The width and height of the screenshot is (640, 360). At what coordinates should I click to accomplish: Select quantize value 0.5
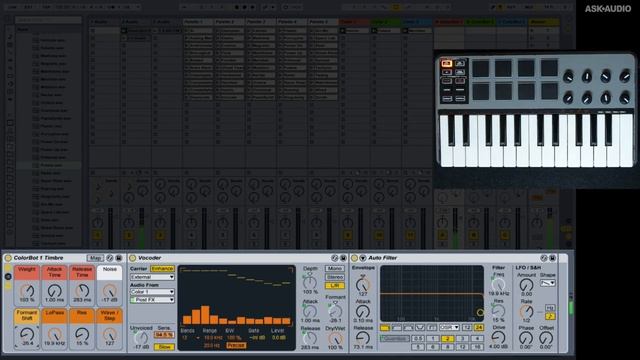pyautogui.click(x=418, y=339)
